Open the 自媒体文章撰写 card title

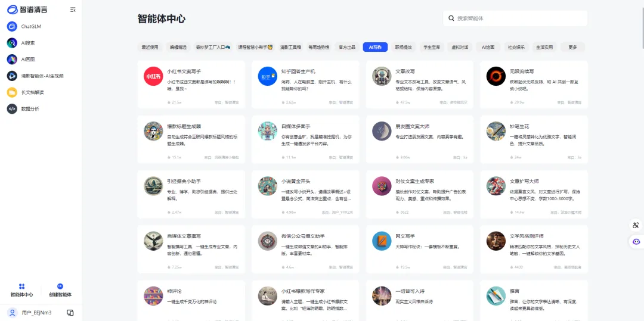click(184, 236)
